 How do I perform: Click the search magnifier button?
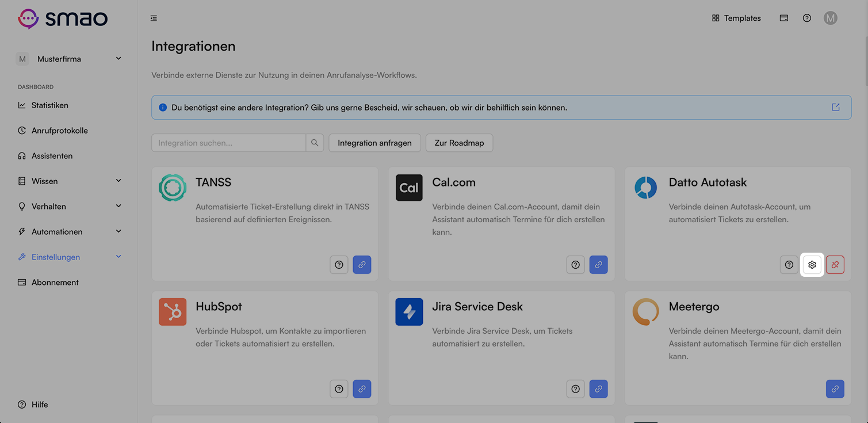tap(315, 143)
